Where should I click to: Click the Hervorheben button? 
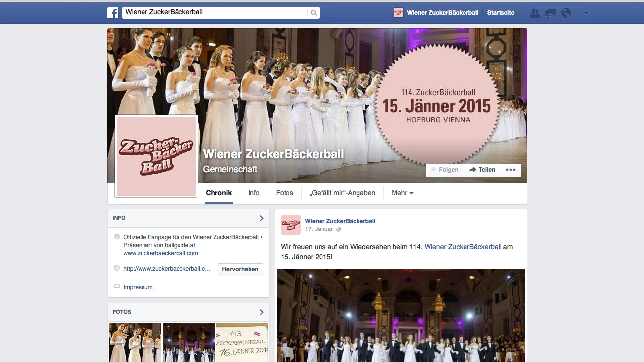coord(241,269)
